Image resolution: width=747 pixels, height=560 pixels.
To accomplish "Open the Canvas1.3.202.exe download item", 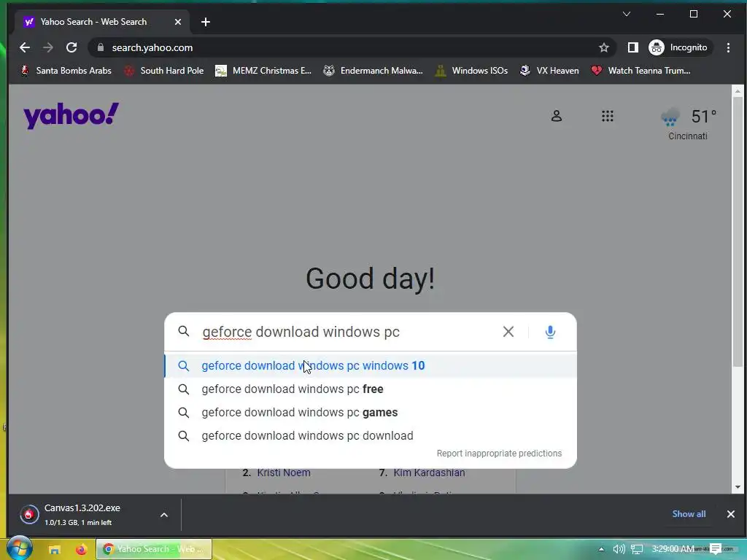I will coord(82,514).
